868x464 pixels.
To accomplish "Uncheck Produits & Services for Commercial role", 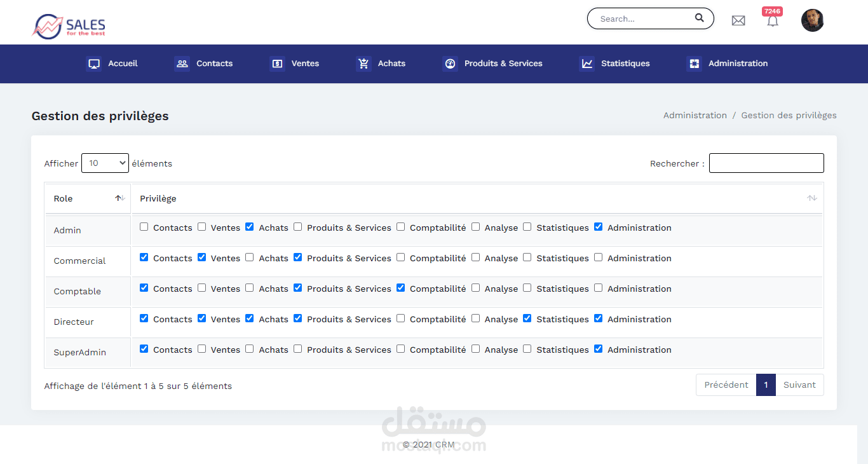I will tap(297, 257).
